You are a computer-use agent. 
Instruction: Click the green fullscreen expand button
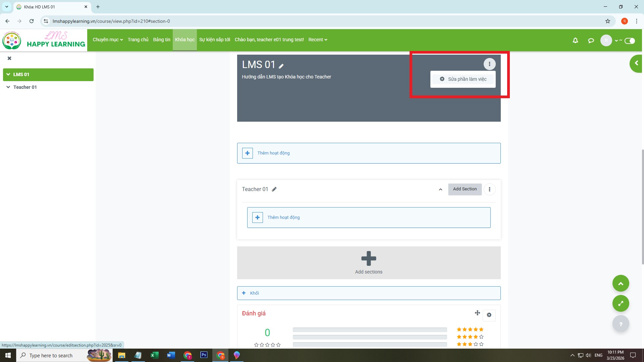(621, 303)
